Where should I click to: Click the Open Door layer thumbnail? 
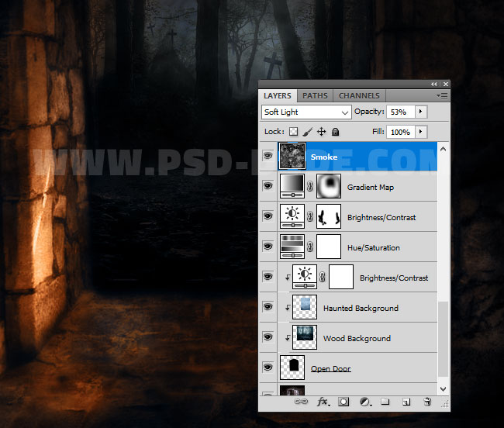tap(292, 368)
